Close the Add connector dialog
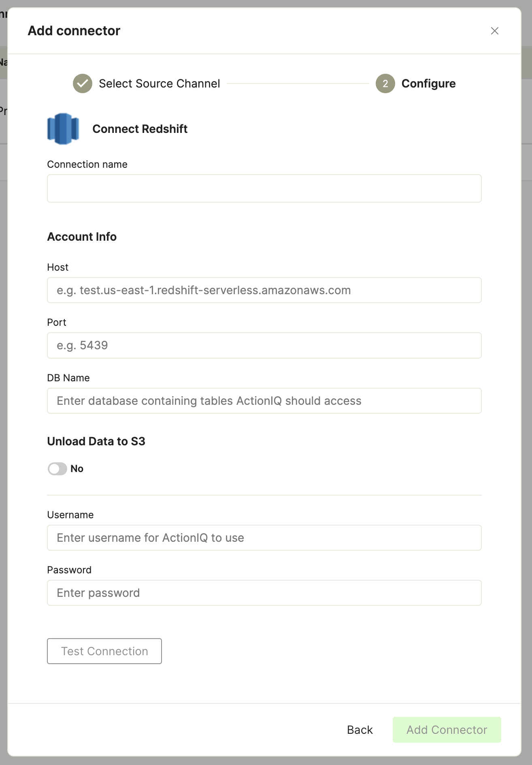The image size is (532, 765). pos(495,31)
